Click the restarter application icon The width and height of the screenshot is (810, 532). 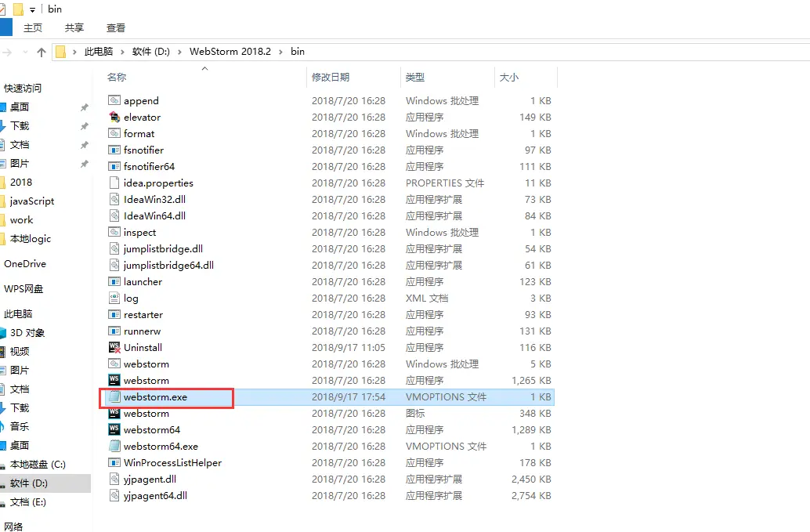pyautogui.click(x=114, y=314)
